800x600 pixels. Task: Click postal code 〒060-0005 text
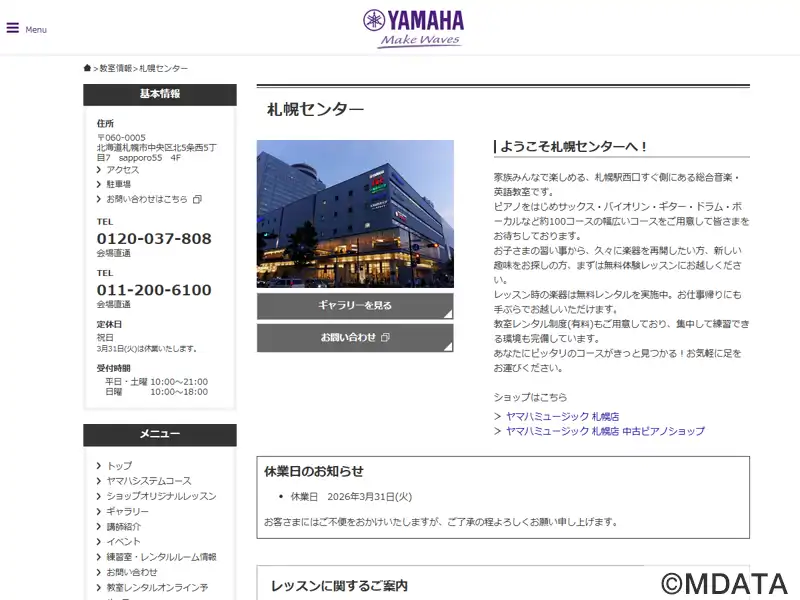[121, 138]
